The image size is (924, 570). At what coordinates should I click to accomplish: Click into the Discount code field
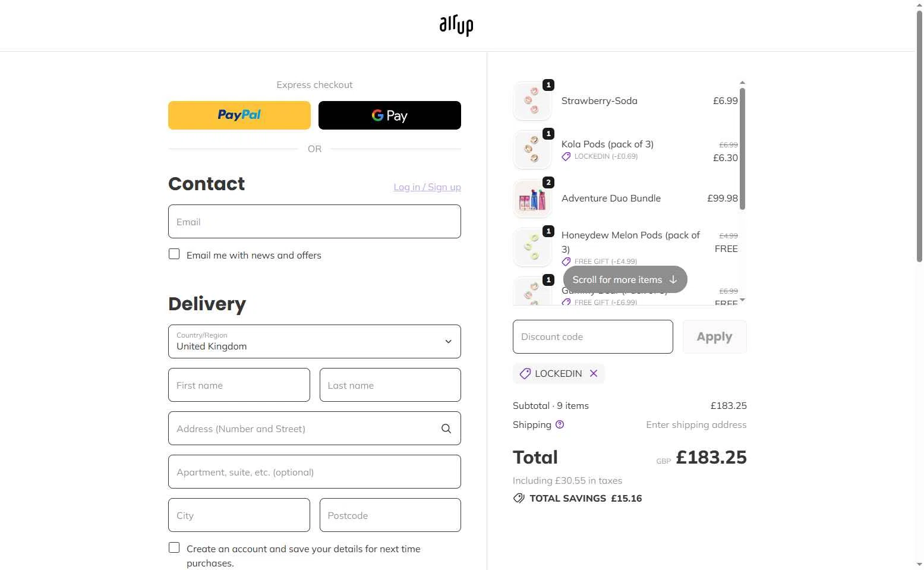pyautogui.click(x=592, y=337)
